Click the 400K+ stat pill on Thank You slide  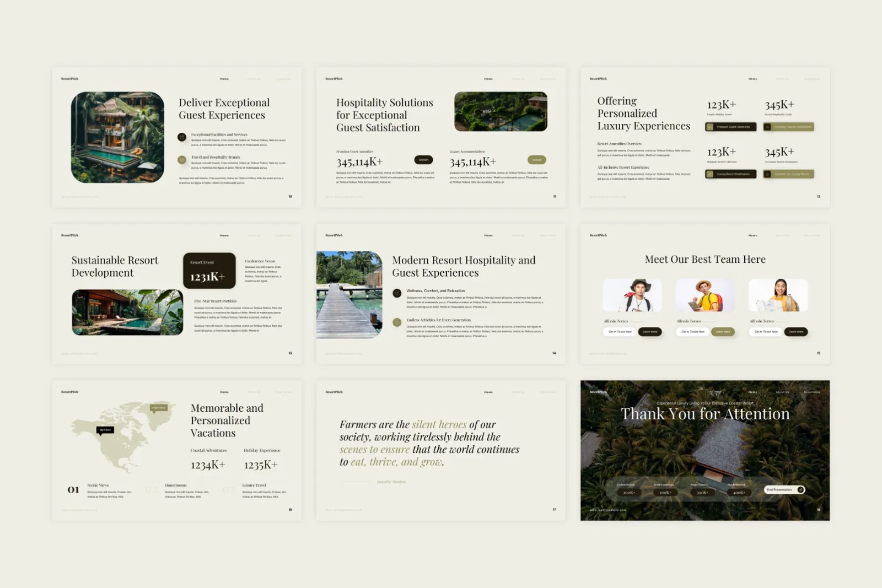[739, 492]
